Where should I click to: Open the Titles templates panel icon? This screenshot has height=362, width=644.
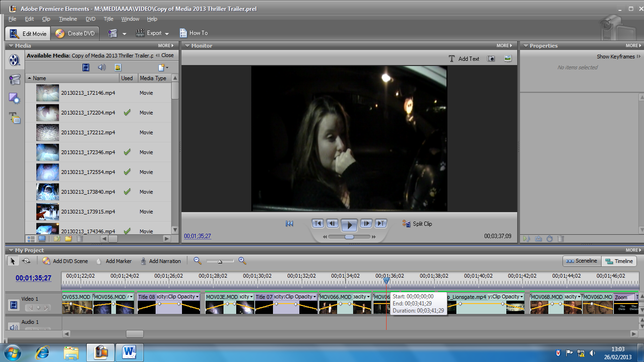(15, 118)
